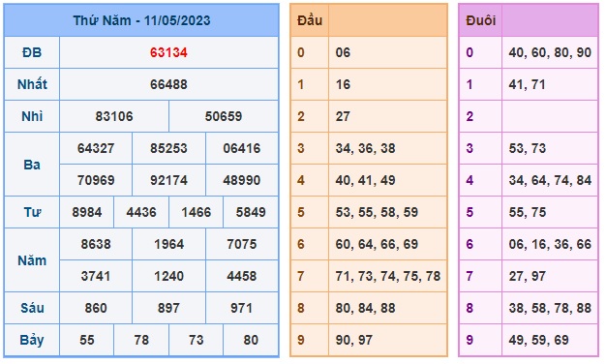Click Bảy prize number 80
This screenshot has height=364, width=606.
coord(251,340)
